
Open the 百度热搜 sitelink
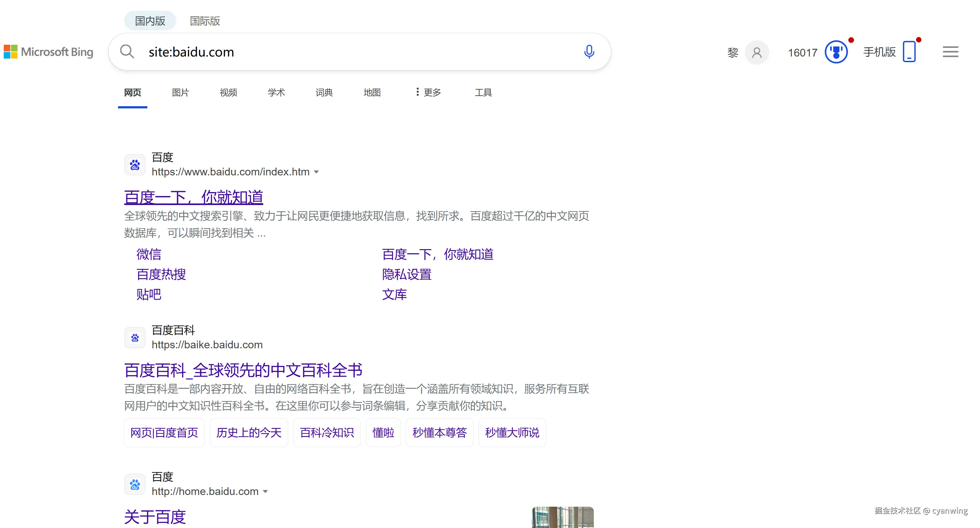click(161, 274)
